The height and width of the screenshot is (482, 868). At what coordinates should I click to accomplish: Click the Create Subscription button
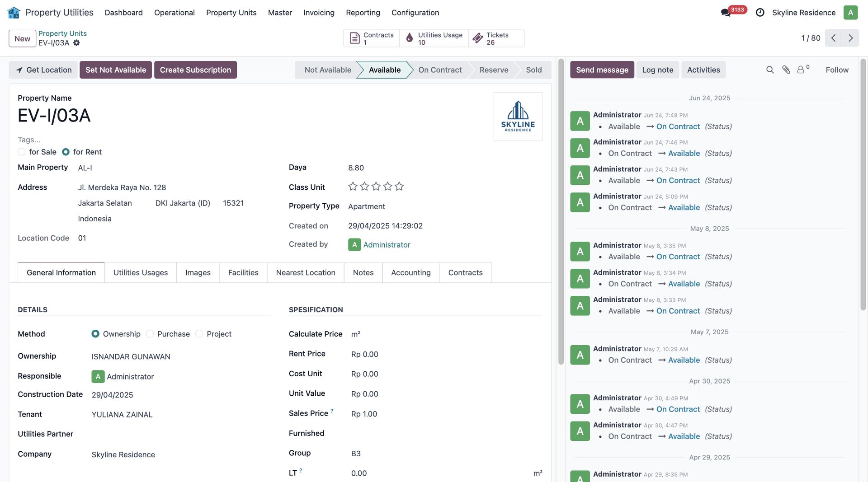point(195,70)
